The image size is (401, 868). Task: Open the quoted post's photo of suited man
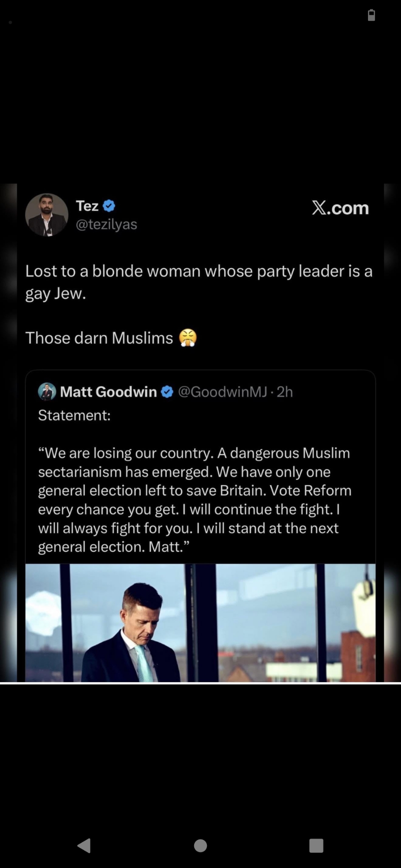(x=200, y=623)
